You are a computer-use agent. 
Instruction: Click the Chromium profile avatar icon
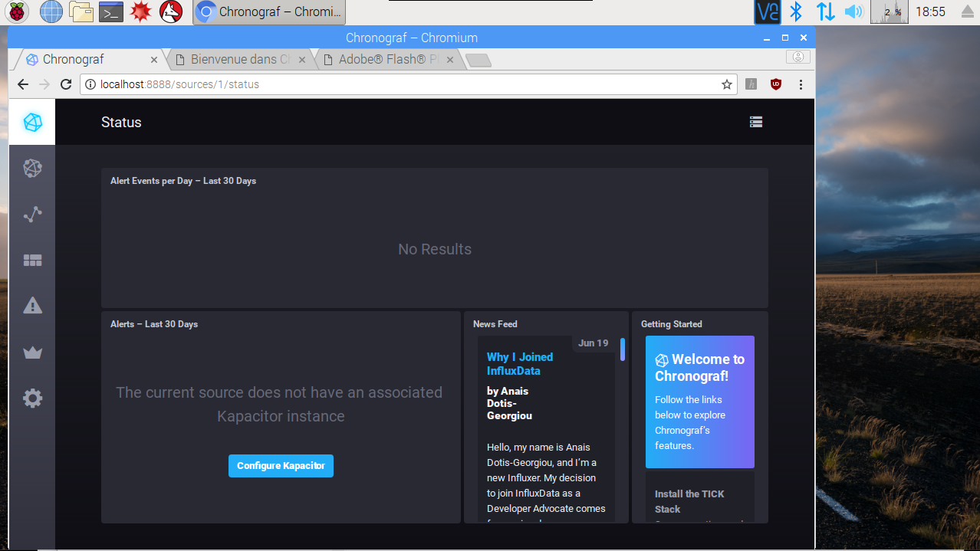[798, 57]
